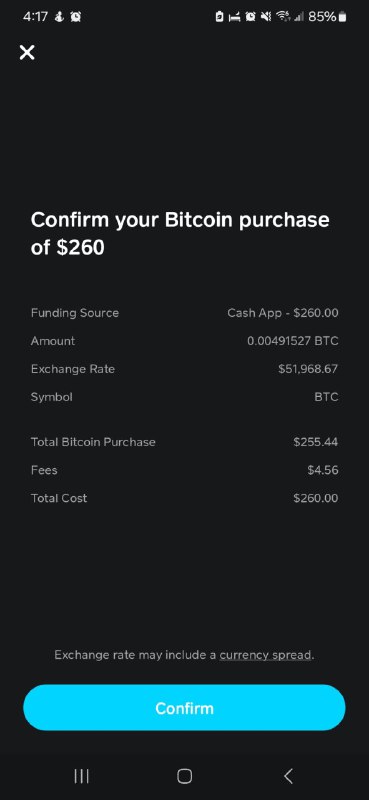This screenshot has width=369, height=800.
Task: Open recent apps navigation icon
Action: 81,776
